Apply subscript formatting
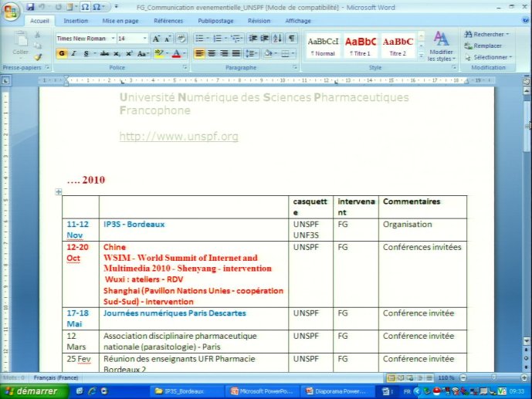 click(117, 53)
